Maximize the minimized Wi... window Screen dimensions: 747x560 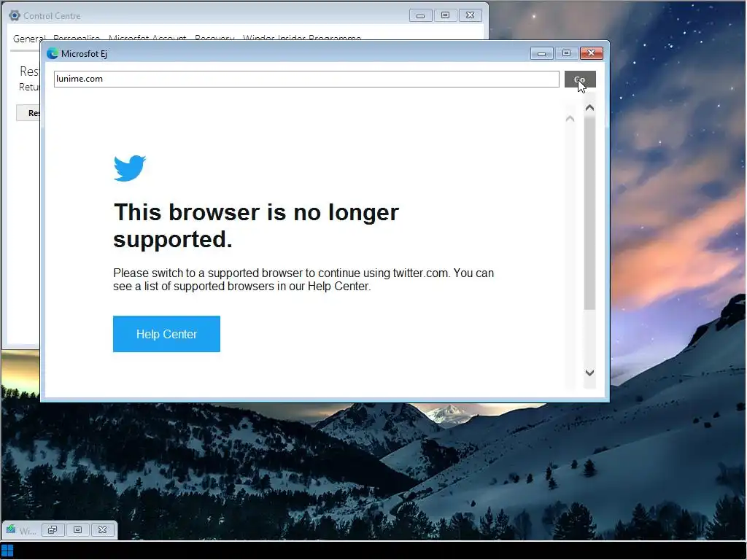[x=77, y=530]
